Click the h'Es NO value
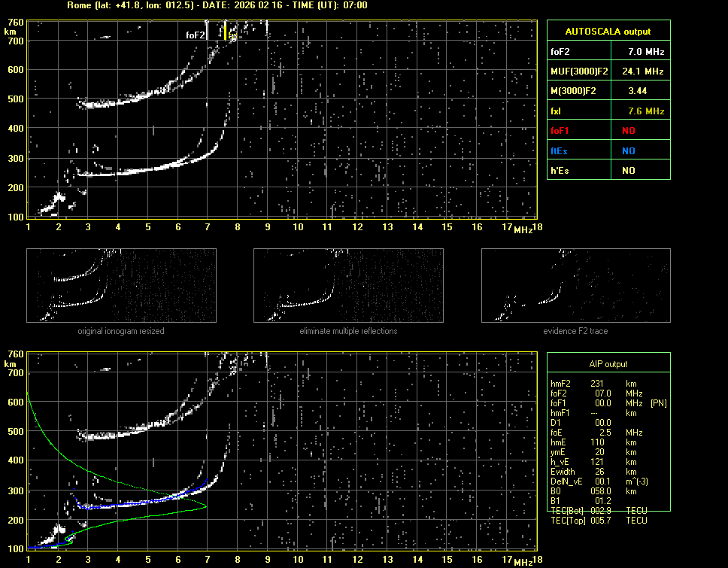This screenshot has width=728, height=568. tap(628, 171)
